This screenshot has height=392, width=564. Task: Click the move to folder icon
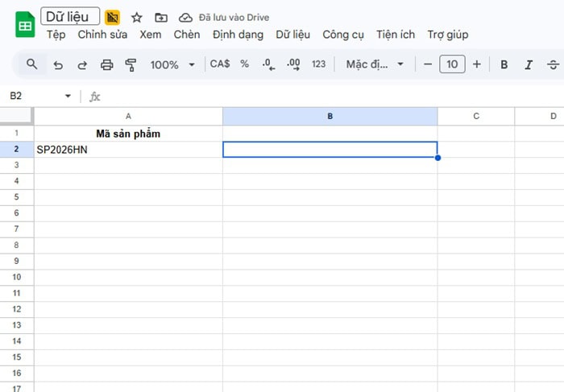tap(161, 17)
